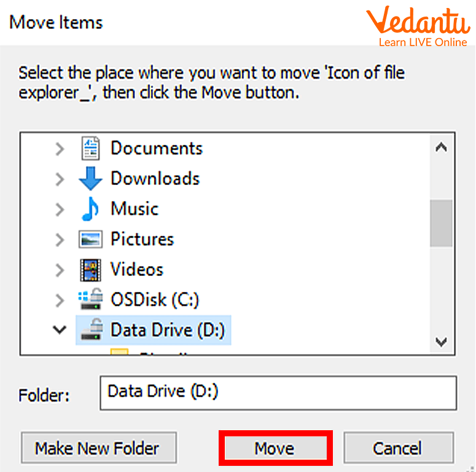
Task: Click the Videos filmstrip icon
Action: (91, 269)
